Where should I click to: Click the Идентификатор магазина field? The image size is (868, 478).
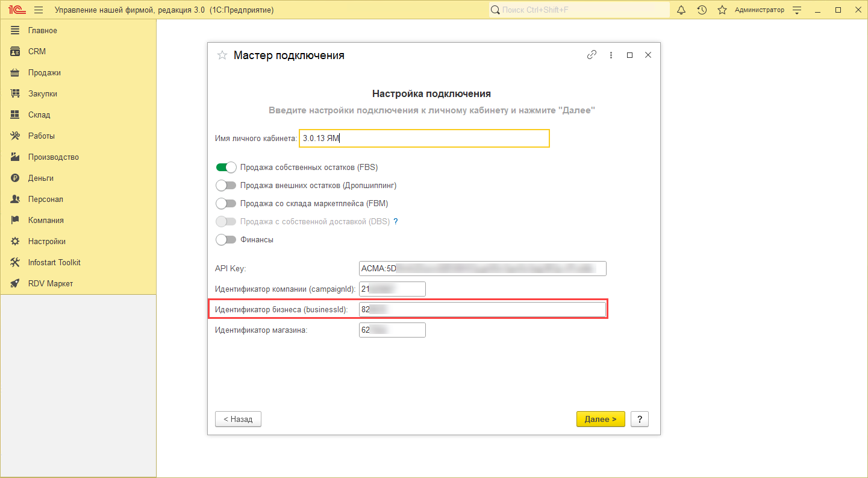(392, 330)
